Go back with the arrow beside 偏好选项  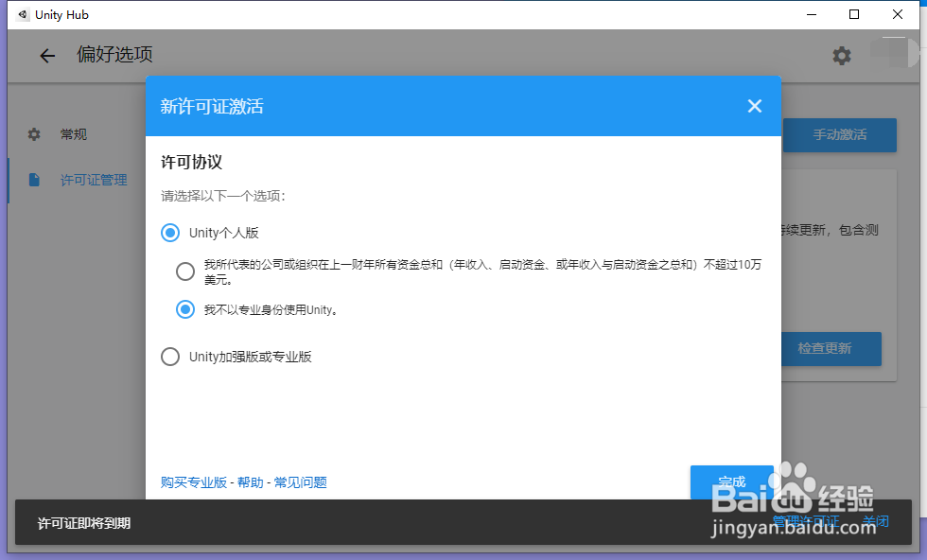click(47, 56)
